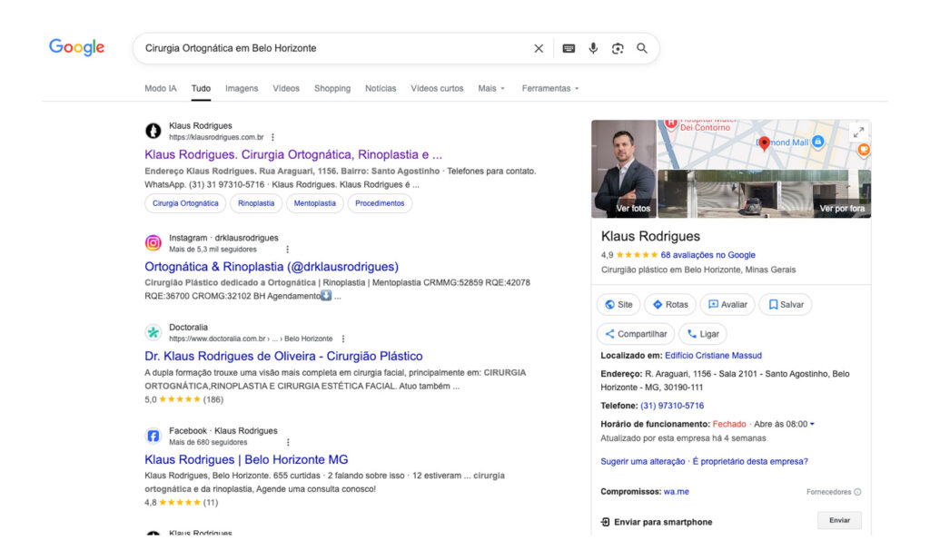Viewport: 930px width, 560px height.
Task: Open the three-dot menu on first result
Action: pyautogui.click(x=271, y=136)
